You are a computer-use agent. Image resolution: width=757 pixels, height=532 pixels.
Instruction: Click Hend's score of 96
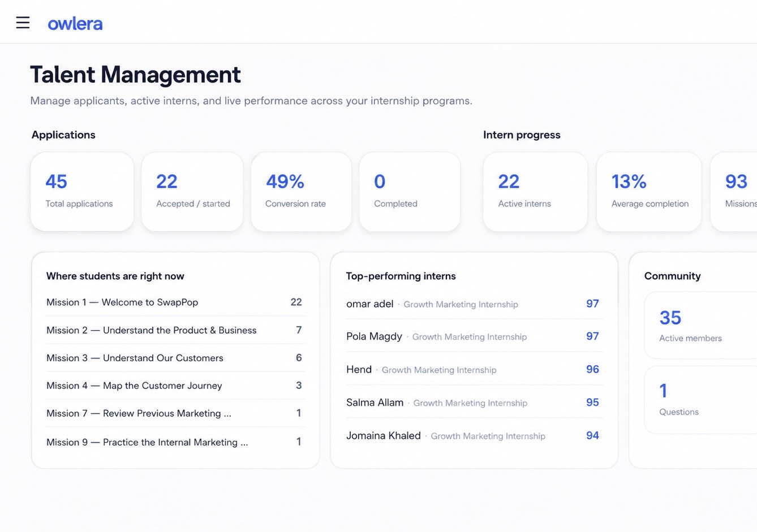point(592,369)
